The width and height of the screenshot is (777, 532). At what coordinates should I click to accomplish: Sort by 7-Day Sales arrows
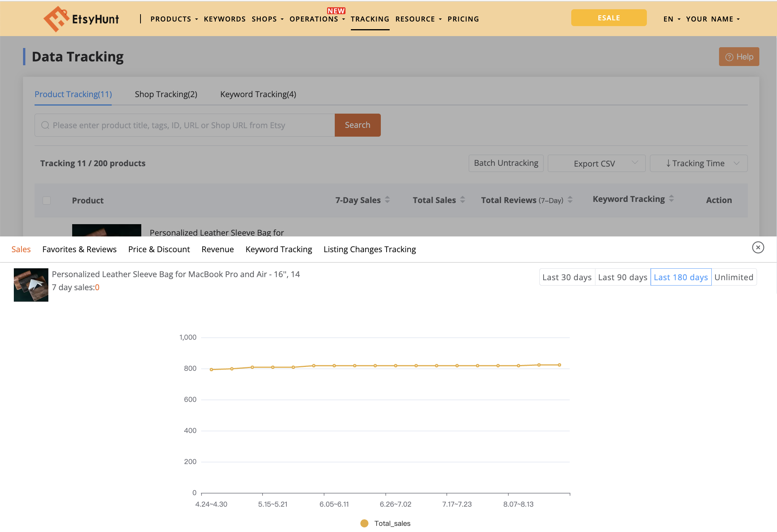pos(387,200)
